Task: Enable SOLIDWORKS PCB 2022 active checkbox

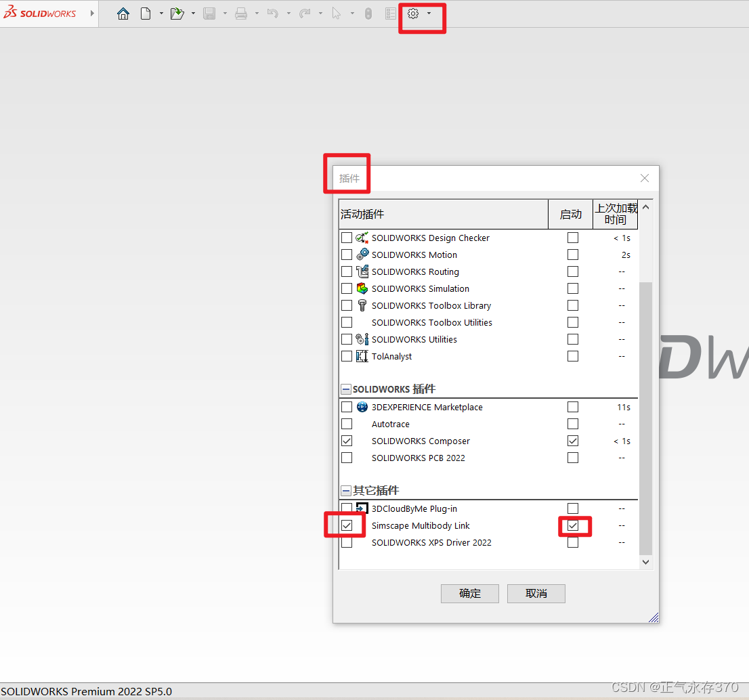Action: [347, 457]
